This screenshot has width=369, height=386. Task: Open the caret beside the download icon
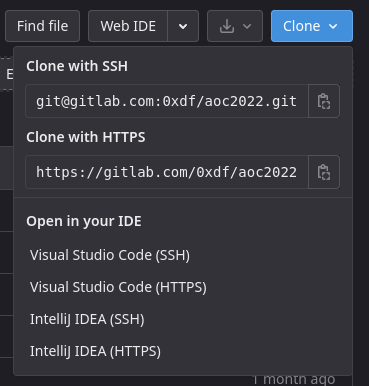pos(247,26)
